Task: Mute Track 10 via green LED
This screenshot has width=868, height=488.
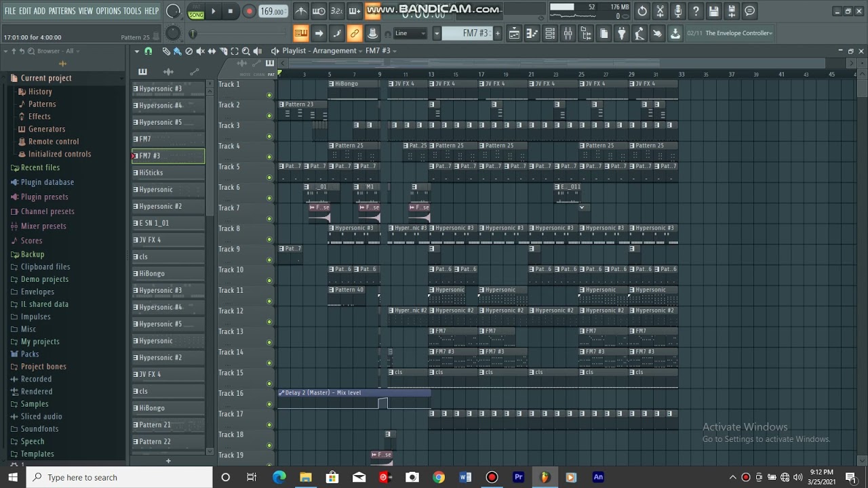Action: click(x=269, y=281)
